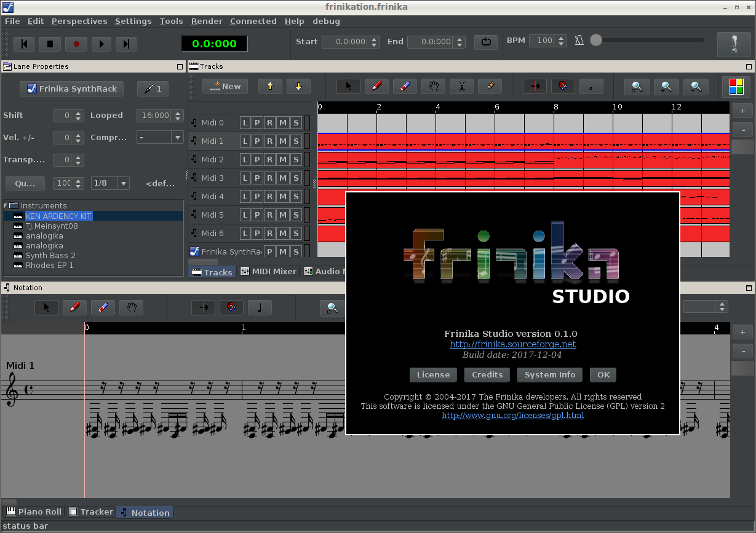Image resolution: width=756 pixels, height=533 pixels.
Task: Switch to the Piano Roll tab
Action: coord(34,511)
